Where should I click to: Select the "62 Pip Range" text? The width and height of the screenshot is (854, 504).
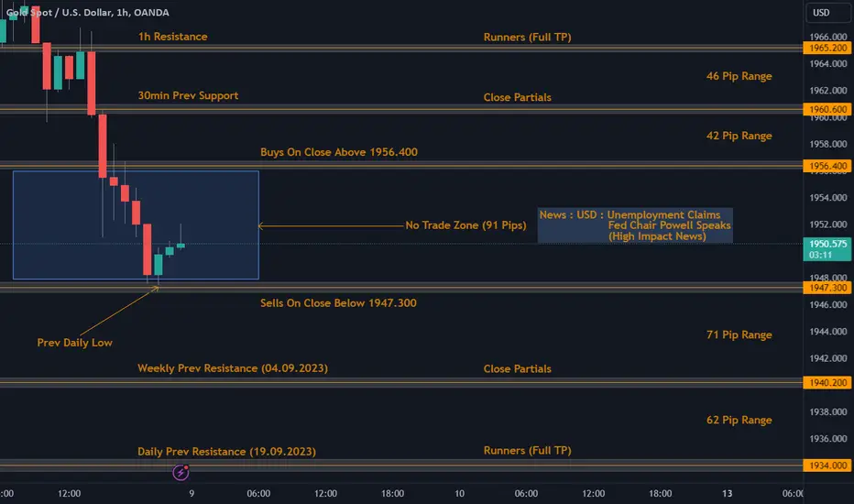click(739, 420)
